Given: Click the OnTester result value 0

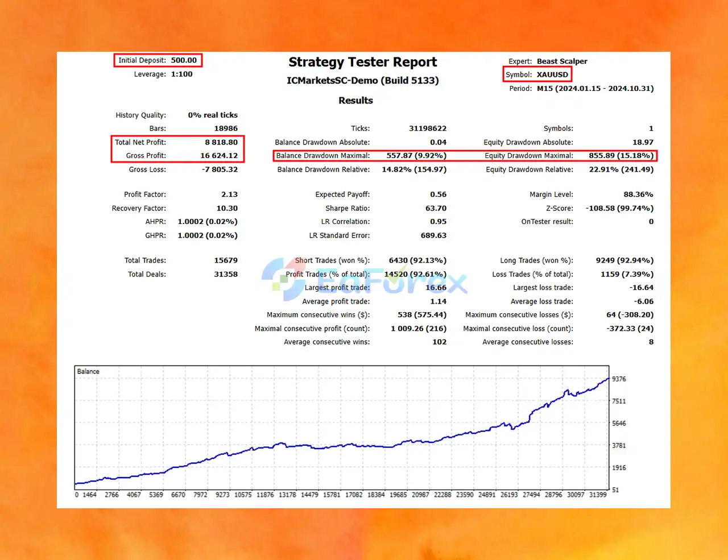Looking at the screenshot, I should point(651,222).
